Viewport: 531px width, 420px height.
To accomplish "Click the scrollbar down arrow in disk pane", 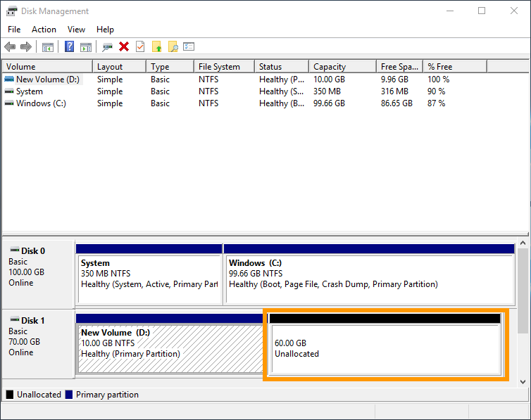I will 523,381.
